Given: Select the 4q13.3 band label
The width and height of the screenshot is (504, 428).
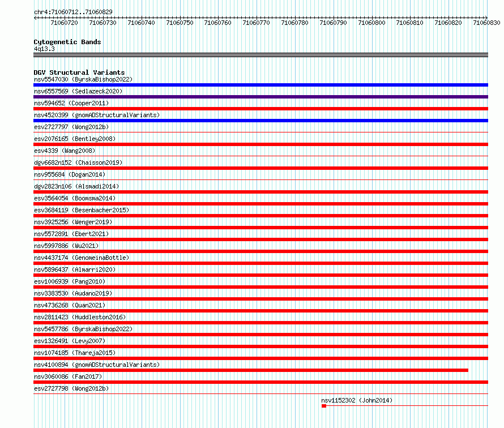Looking at the screenshot, I should click(44, 49).
